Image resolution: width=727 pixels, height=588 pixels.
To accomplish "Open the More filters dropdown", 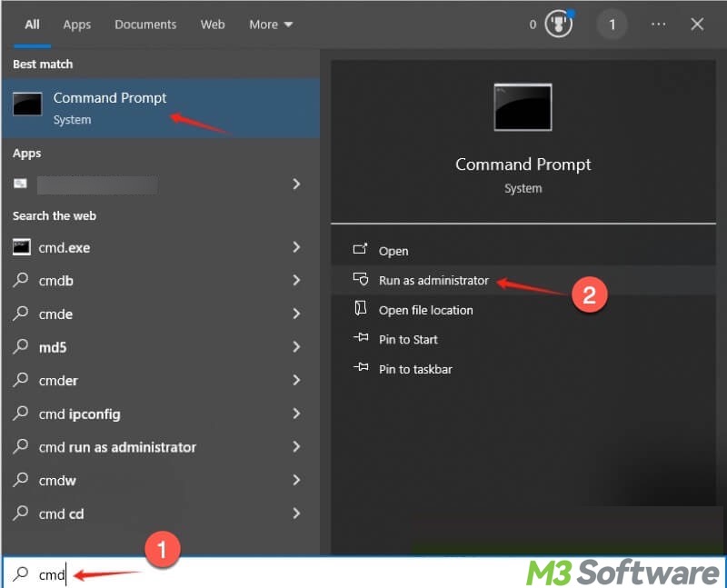I will click(x=270, y=25).
